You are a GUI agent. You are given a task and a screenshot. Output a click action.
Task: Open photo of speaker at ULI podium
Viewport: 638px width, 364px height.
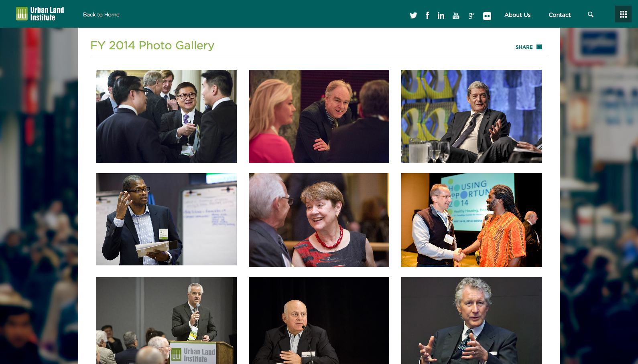167,320
